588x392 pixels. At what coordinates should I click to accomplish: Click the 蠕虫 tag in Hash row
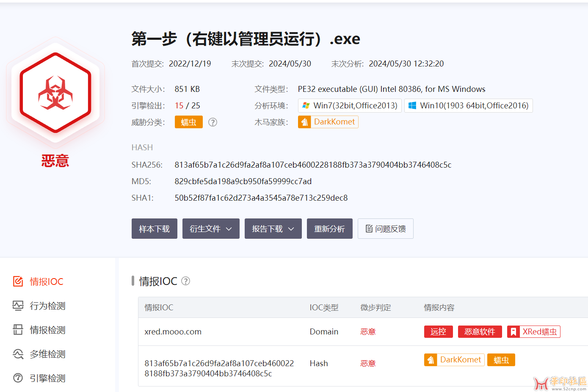(501, 360)
